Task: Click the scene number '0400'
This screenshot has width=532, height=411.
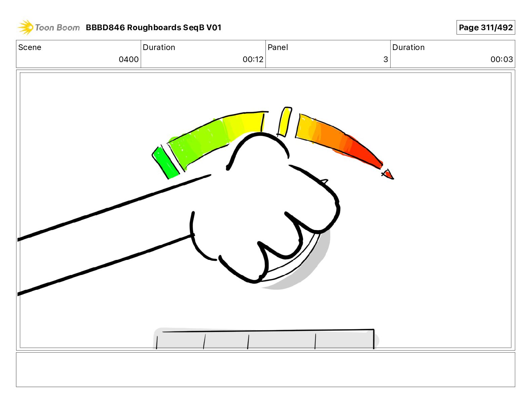Action: point(129,59)
